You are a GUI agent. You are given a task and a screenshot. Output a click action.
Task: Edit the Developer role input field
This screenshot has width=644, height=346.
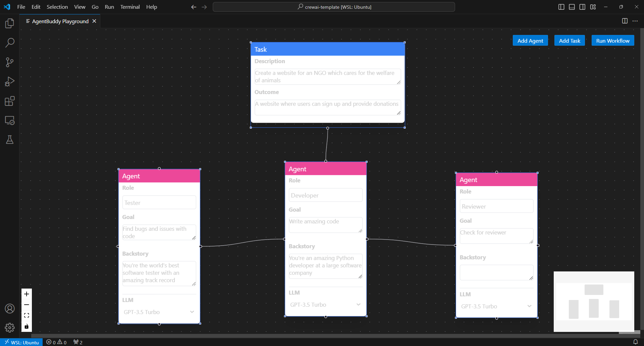pos(326,195)
